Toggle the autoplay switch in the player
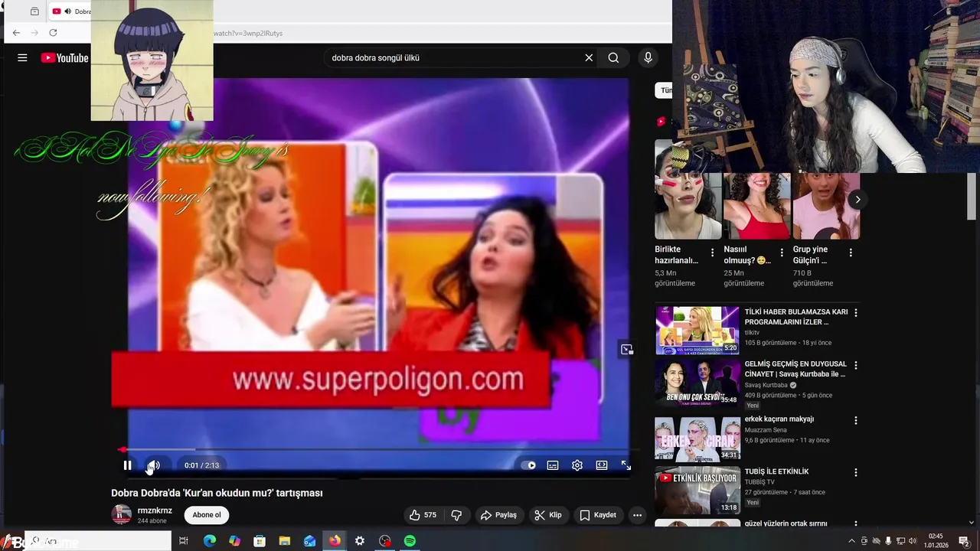980x551 pixels. (528, 465)
